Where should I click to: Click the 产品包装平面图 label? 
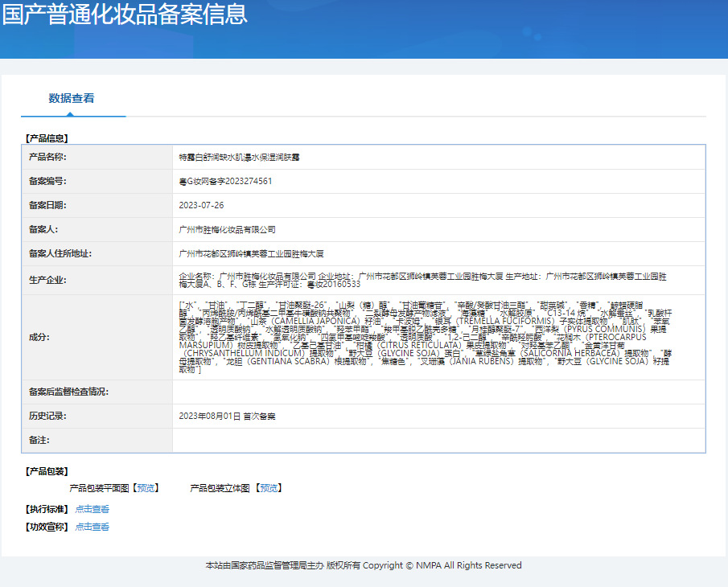point(100,488)
